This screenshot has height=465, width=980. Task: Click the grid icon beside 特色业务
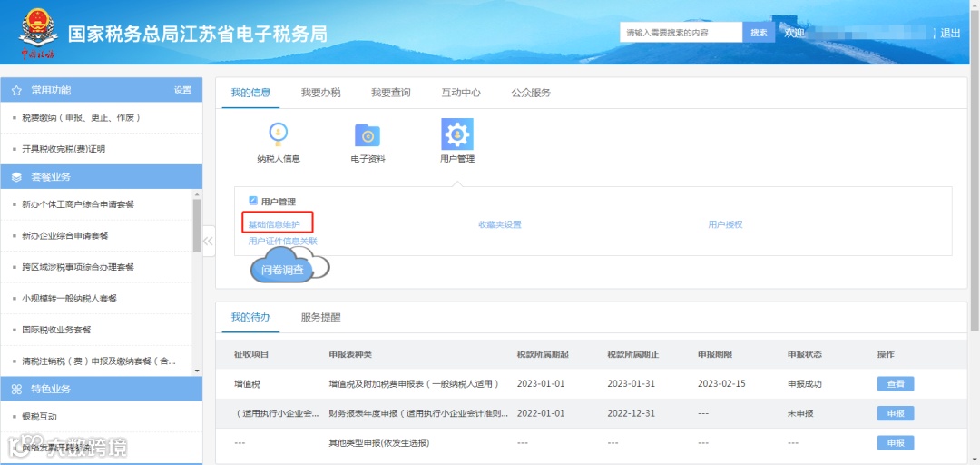point(17,390)
